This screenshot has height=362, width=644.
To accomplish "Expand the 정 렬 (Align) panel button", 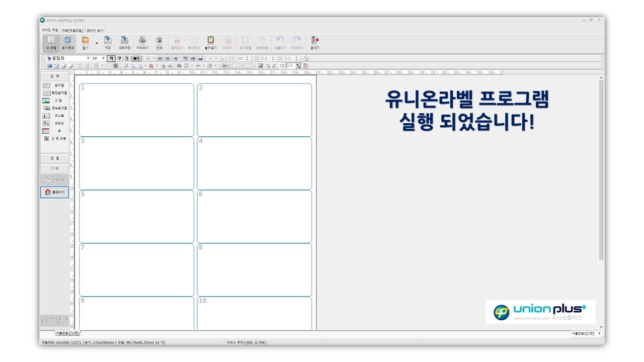I will (54, 158).
